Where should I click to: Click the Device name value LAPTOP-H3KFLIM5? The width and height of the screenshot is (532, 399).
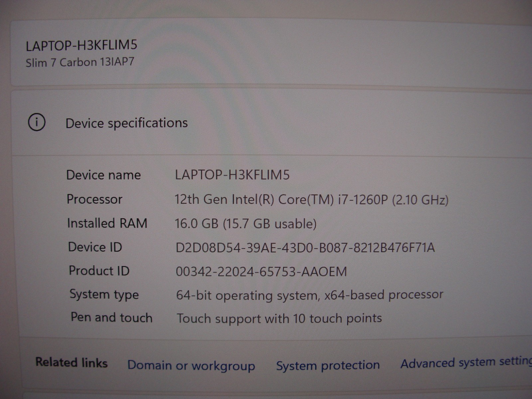[x=232, y=175]
